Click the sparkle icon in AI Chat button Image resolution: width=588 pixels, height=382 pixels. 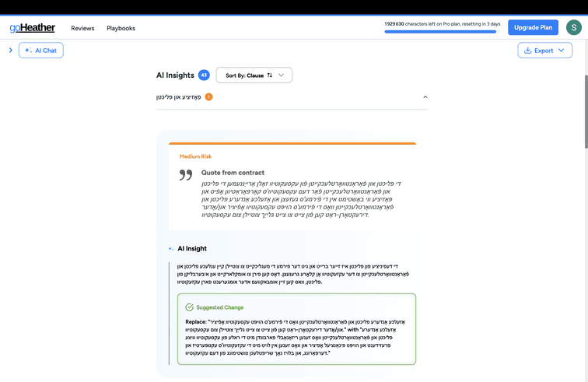coord(28,51)
